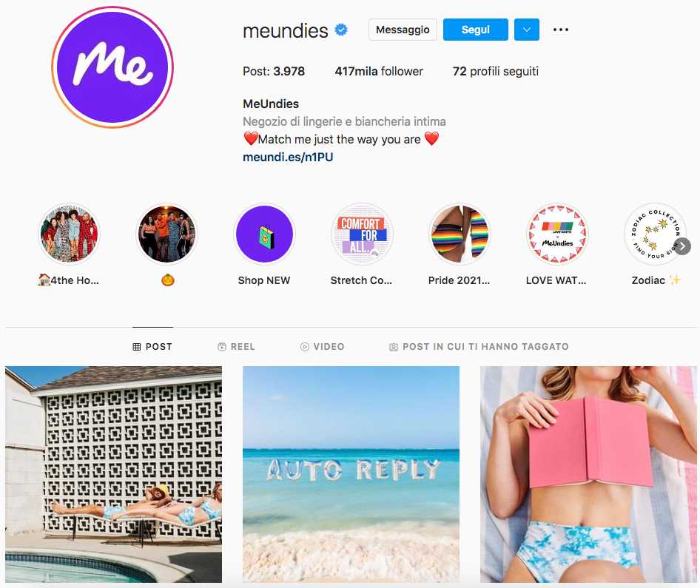The width and height of the screenshot is (700, 588).
Task: Expand suggested accounts dropdown next to Segui
Action: 527,30
